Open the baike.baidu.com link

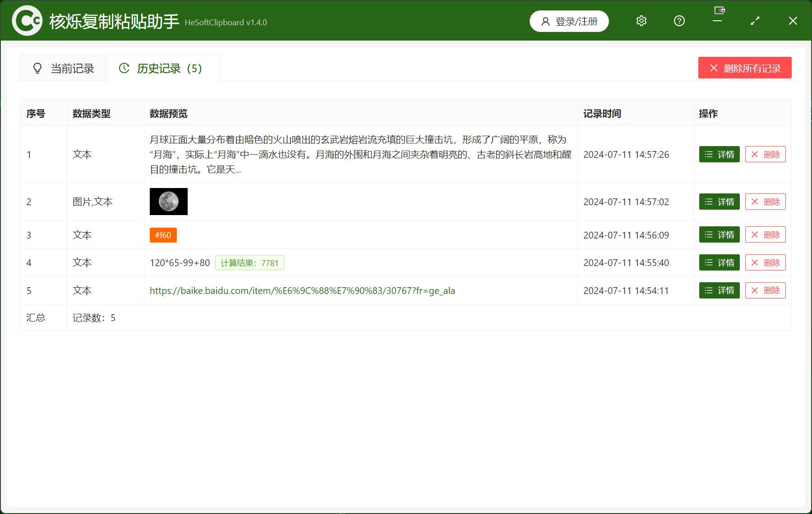302,291
